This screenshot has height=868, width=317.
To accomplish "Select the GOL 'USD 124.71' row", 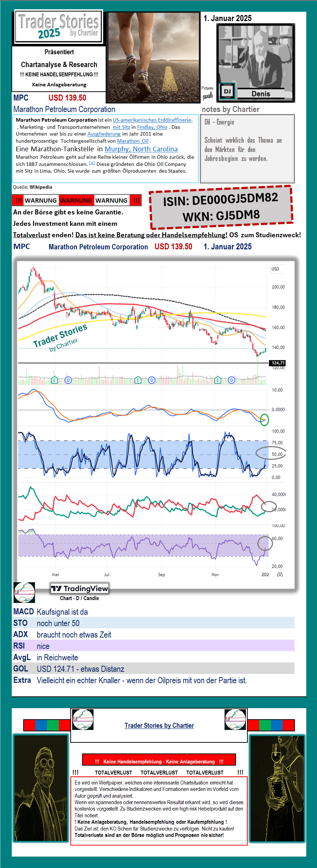I will click(154, 669).
